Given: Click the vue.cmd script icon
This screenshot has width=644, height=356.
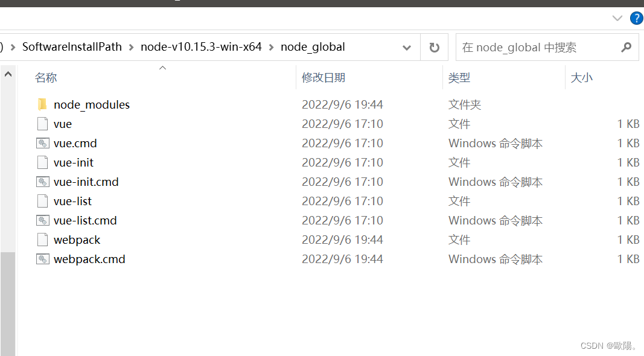Looking at the screenshot, I should pos(43,143).
